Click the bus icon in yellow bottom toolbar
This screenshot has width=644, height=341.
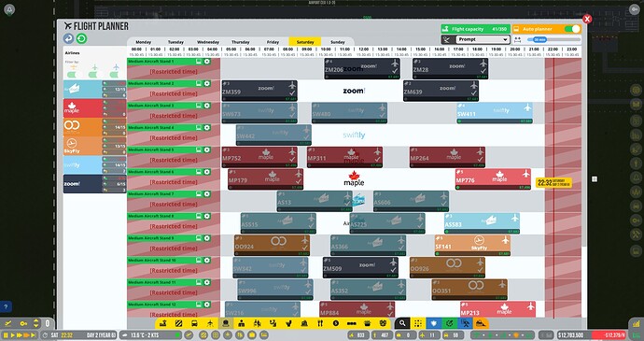pyautogui.click(x=194, y=323)
